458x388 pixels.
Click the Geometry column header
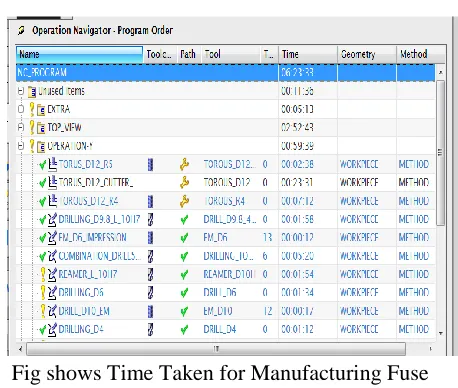[367, 54]
